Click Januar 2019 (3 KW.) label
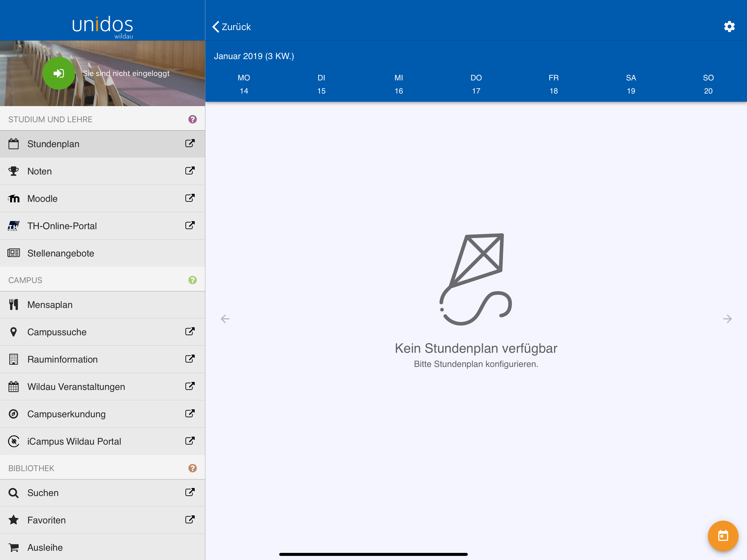Screen dimensions: 747x560 [254, 56]
